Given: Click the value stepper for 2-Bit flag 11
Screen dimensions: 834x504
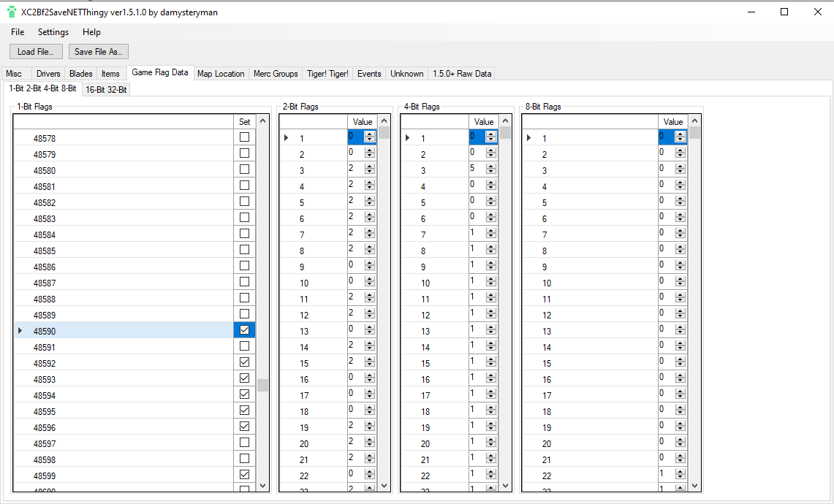Looking at the screenshot, I should coord(370,298).
